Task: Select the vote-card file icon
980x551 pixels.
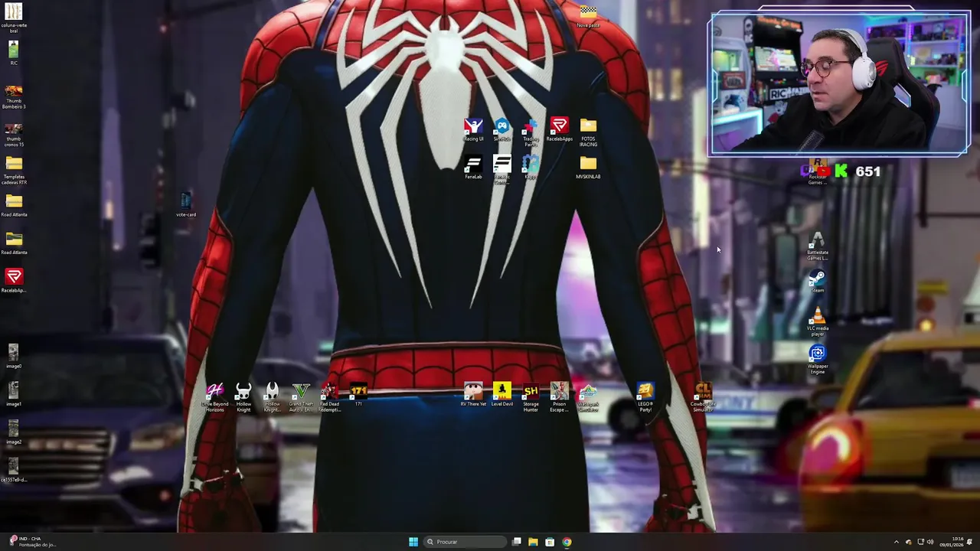Action: tap(186, 205)
